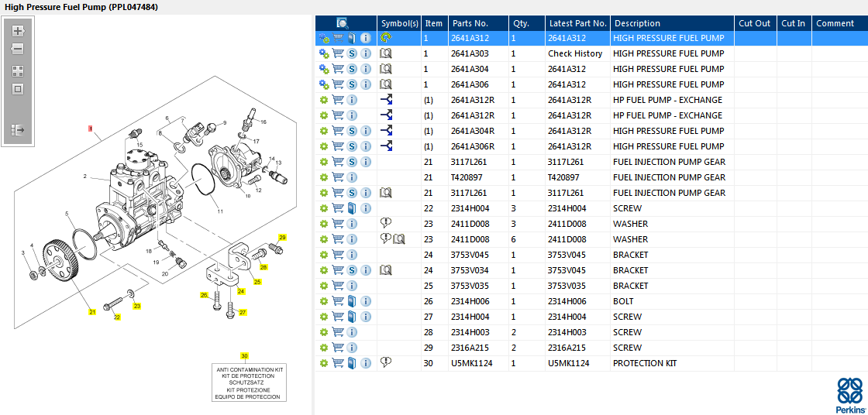This screenshot has height=415, width=868.
Task: Select the red callout 1 on diagram
Action: [x=91, y=129]
